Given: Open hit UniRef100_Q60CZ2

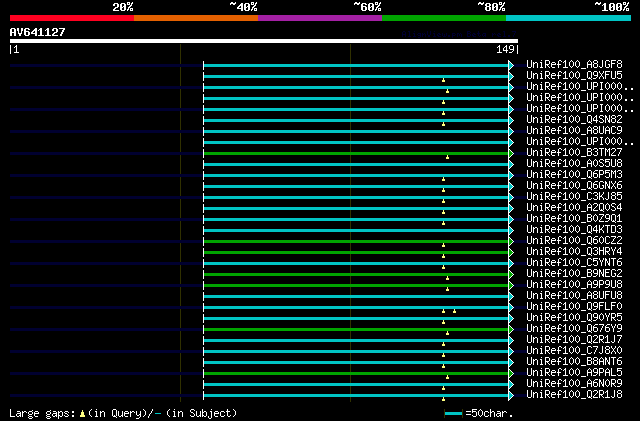Looking at the screenshot, I should [x=574, y=241].
